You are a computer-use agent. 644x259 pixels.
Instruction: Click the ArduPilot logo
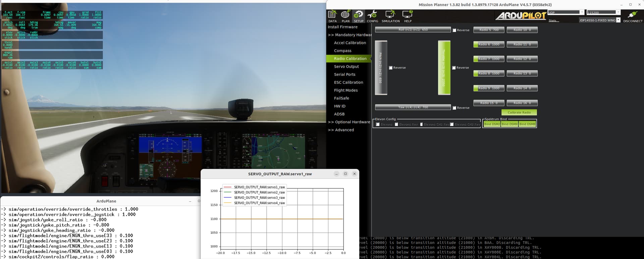[520, 16]
